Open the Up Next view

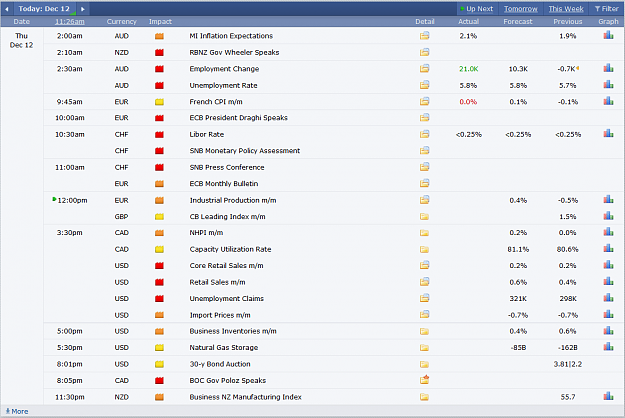477,9
